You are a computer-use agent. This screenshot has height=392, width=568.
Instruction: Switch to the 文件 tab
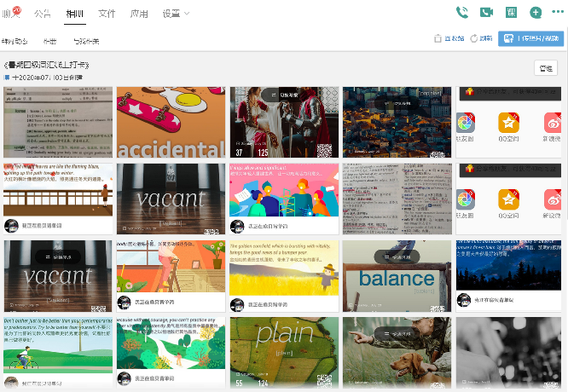point(107,14)
